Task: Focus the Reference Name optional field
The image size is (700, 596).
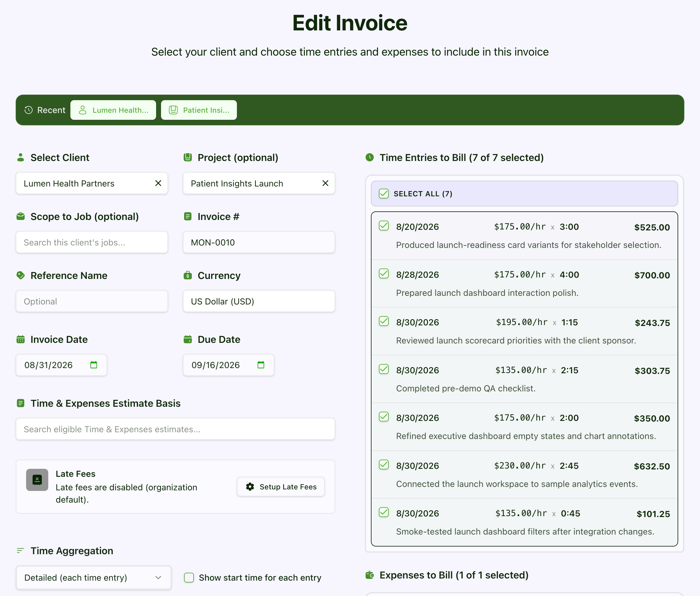Action: [92, 302]
